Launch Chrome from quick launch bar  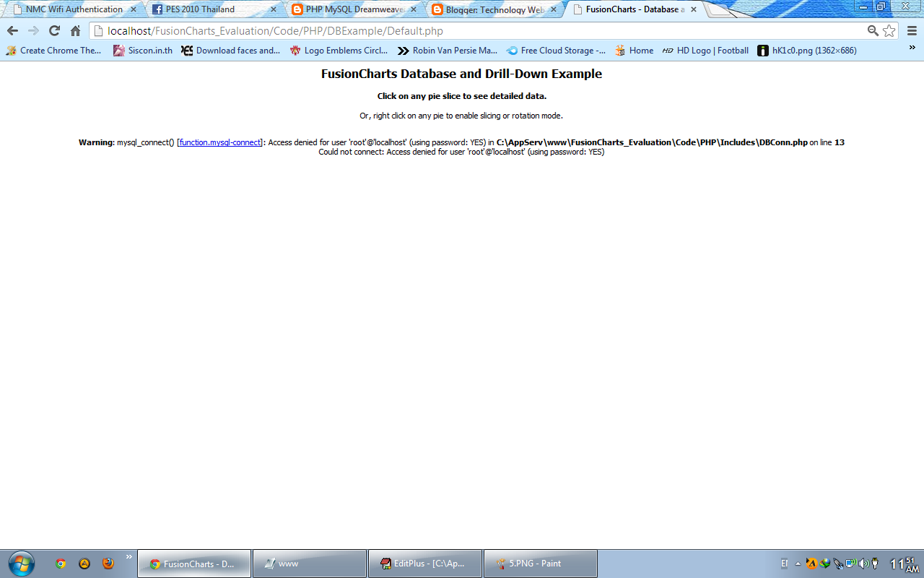[61, 564]
